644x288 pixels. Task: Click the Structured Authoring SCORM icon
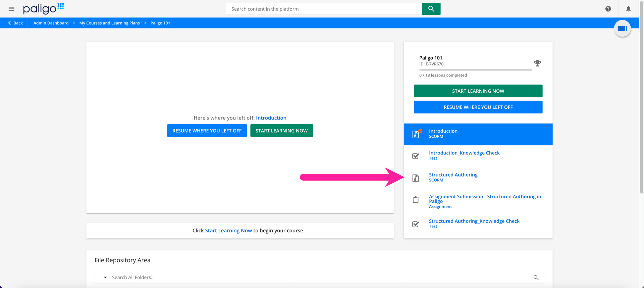pyautogui.click(x=416, y=178)
